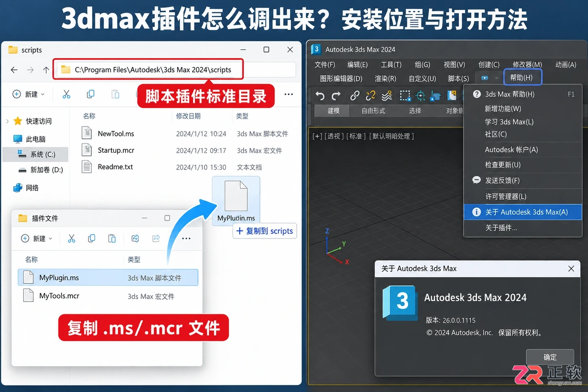Go up one folder level in scripts window

pyautogui.click(x=46, y=70)
